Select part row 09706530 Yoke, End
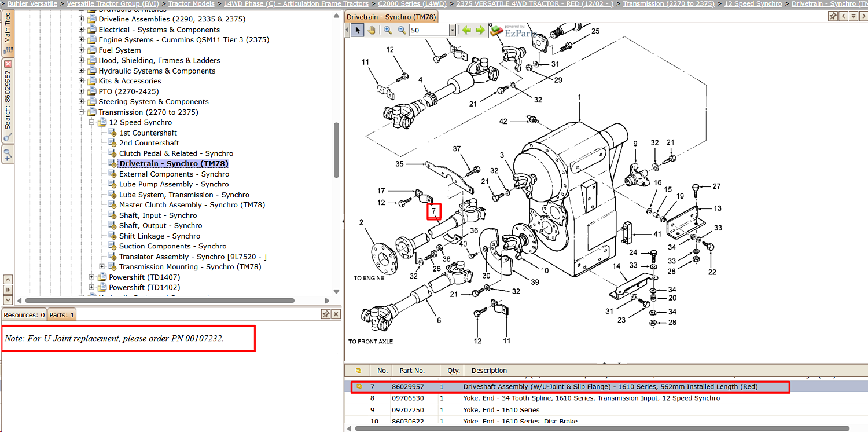The image size is (868, 432). (x=606, y=398)
